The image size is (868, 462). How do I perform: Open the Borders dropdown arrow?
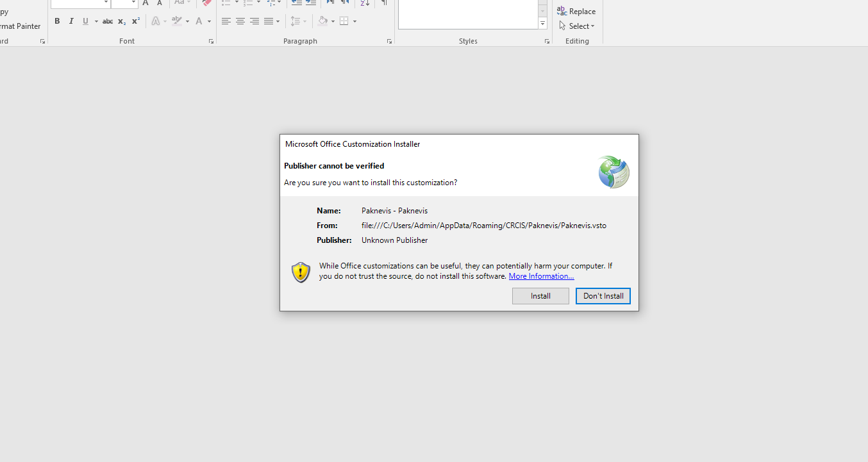355,21
